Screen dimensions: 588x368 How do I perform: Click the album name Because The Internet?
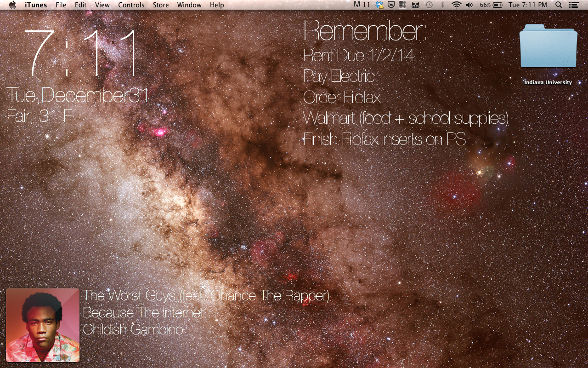143,313
